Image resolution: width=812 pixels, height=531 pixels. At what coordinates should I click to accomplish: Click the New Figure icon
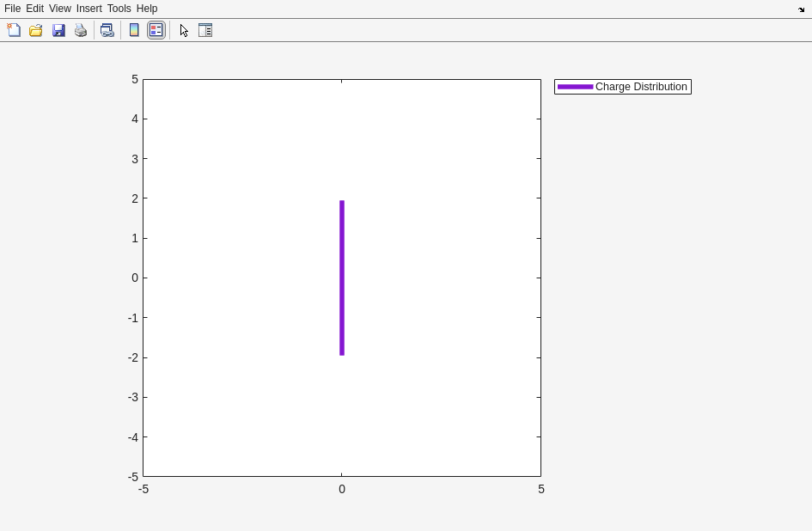[14, 30]
